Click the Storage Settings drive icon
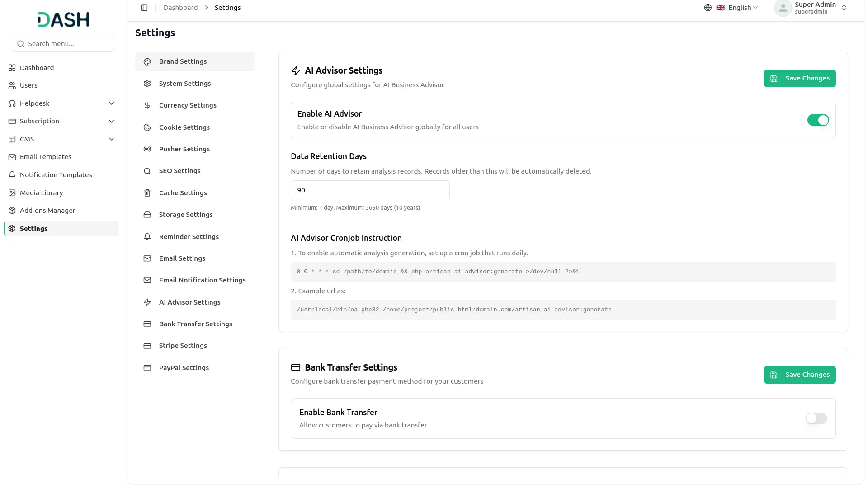This screenshot has height=488, width=868. [x=147, y=215]
